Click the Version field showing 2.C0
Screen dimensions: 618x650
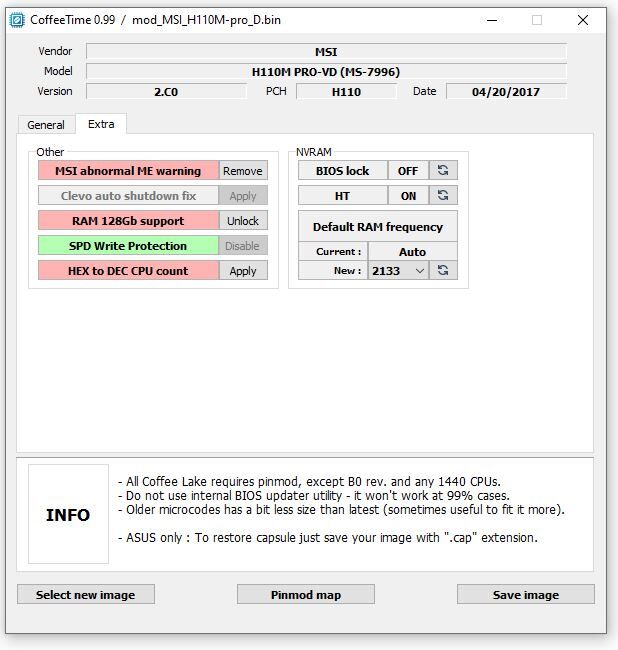[166, 92]
